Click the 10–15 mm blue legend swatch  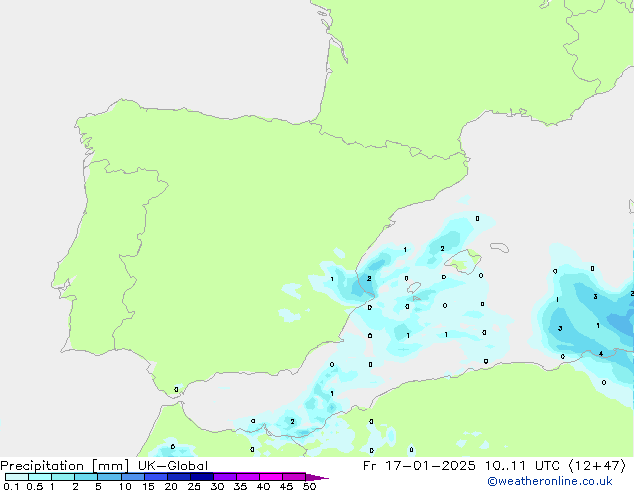click(133, 477)
